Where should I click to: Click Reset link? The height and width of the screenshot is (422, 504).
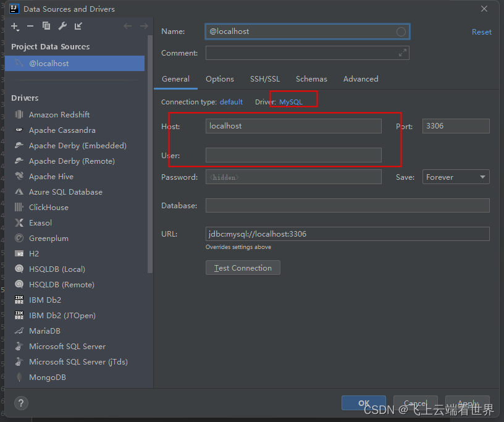pyautogui.click(x=482, y=32)
